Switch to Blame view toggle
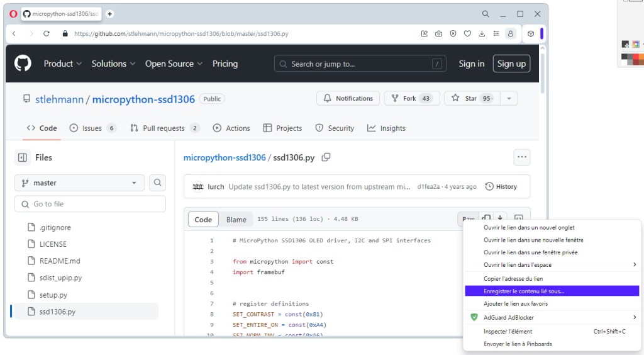644x355 pixels. tap(236, 220)
